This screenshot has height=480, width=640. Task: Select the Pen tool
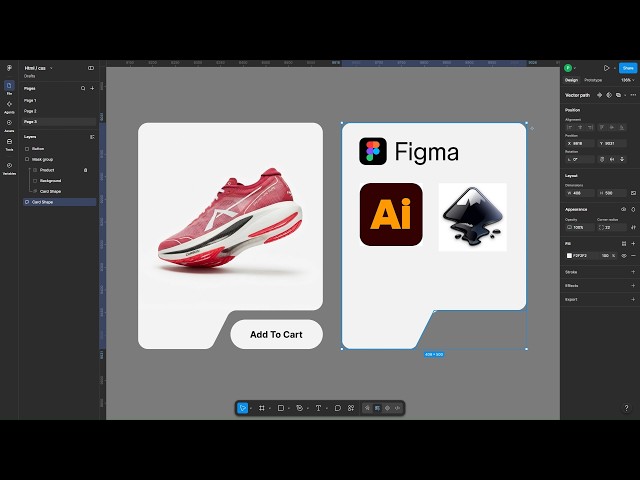[300, 408]
